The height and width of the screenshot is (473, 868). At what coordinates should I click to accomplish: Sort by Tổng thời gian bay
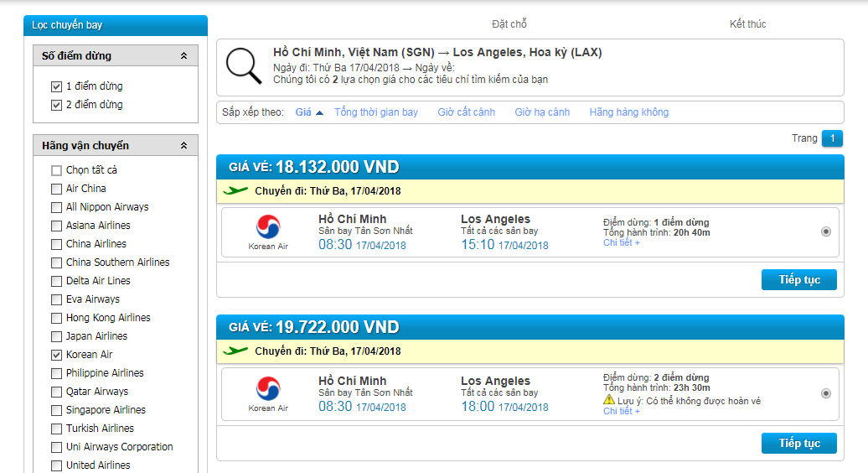pyautogui.click(x=376, y=112)
